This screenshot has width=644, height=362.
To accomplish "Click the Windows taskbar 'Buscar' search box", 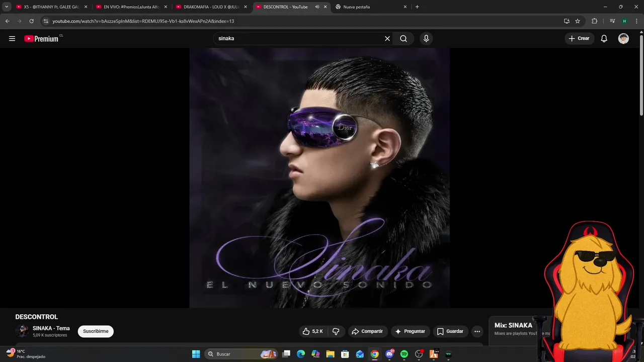I will [x=242, y=354].
